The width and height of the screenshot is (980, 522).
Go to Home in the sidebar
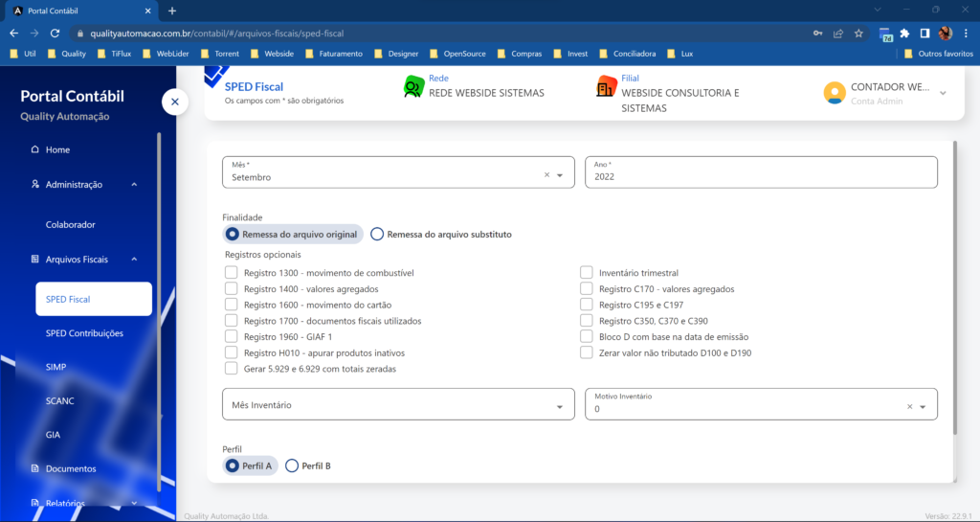[x=57, y=149]
